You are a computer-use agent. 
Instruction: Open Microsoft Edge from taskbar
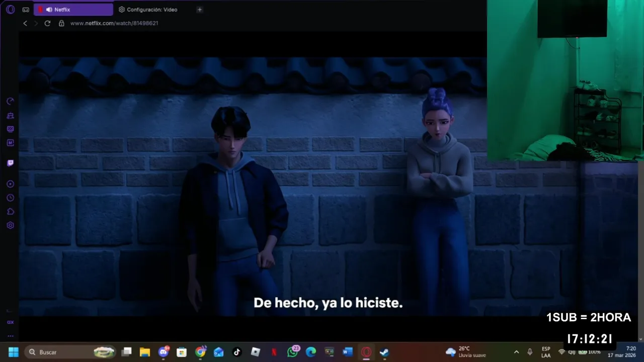pyautogui.click(x=311, y=352)
